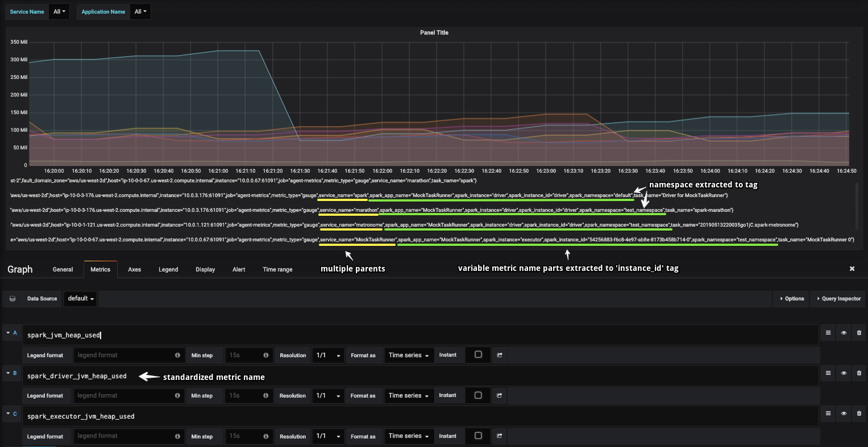Open Resolution 1/1 dropdown for query C
The height and width of the screenshot is (447, 868).
point(329,436)
